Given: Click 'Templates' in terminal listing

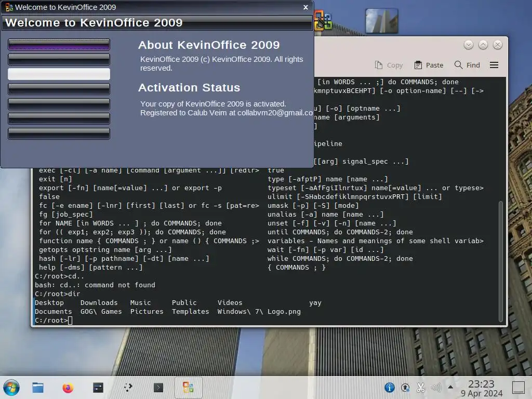Looking at the screenshot, I should pos(190,312).
